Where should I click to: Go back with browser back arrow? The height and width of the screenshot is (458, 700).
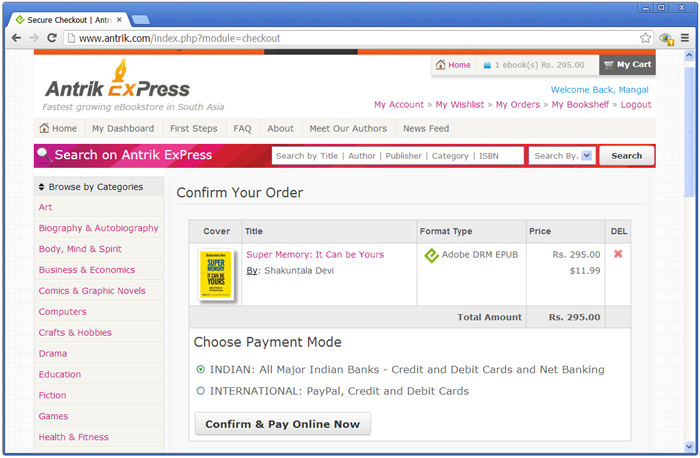tap(16, 38)
